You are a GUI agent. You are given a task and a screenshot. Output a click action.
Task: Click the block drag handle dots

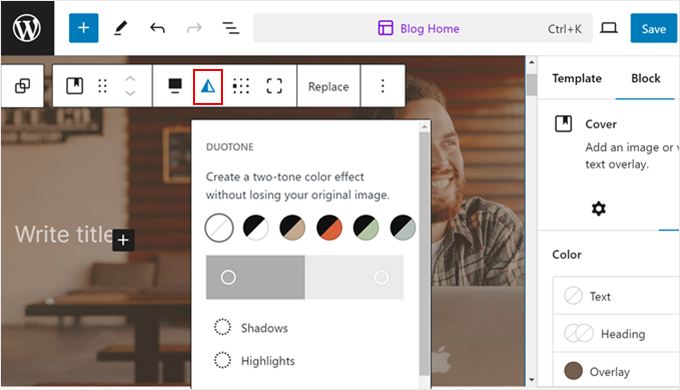pos(102,86)
